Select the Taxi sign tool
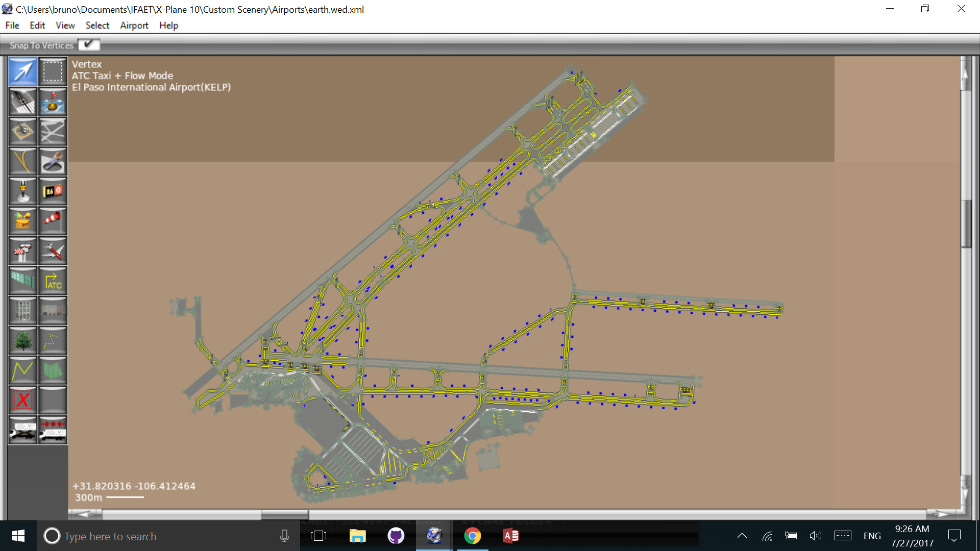 pyautogui.click(x=53, y=191)
